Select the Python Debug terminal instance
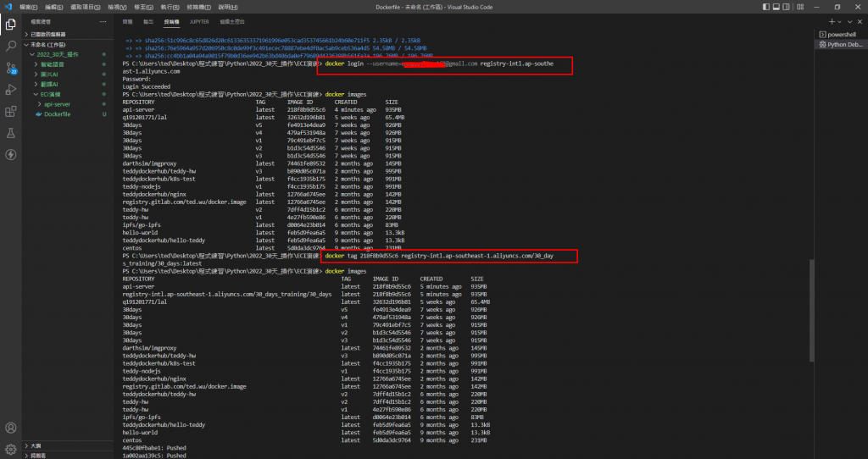This screenshot has height=459, width=868. click(x=842, y=44)
